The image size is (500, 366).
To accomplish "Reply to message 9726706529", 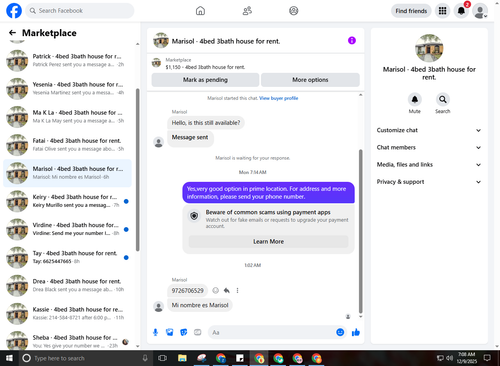I will pyautogui.click(x=227, y=290).
